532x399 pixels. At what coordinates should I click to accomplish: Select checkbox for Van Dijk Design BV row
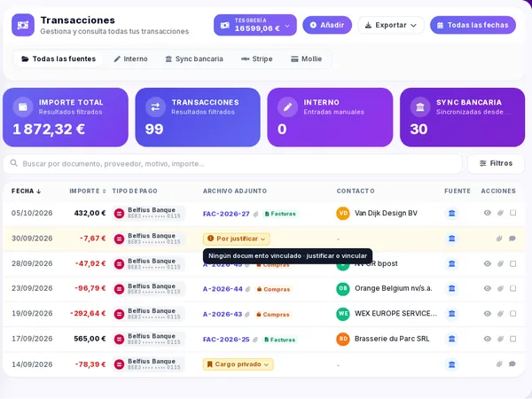[x=513, y=213]
